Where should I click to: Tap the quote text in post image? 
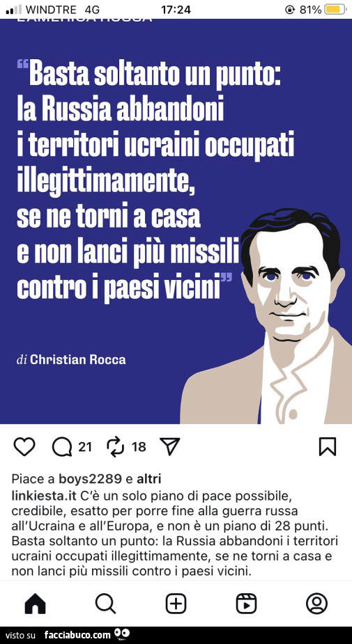tap(155, 179)
